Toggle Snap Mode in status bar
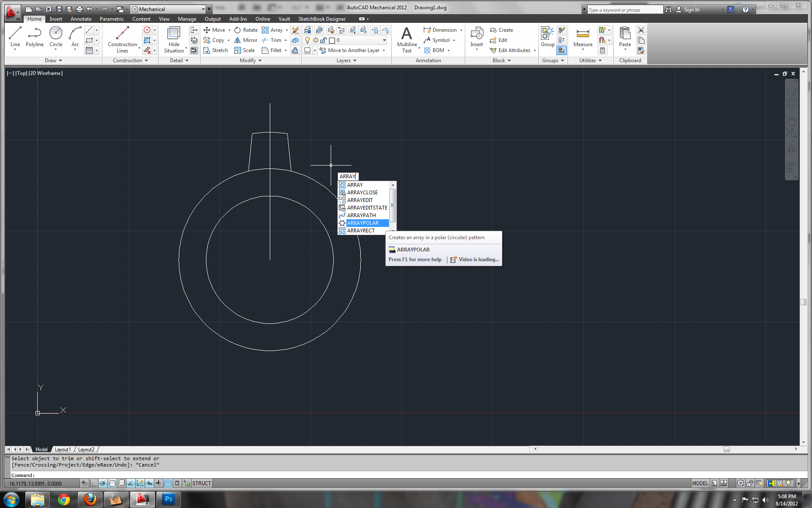The height and width of the screenshot is (508, 812). (84, 483)
